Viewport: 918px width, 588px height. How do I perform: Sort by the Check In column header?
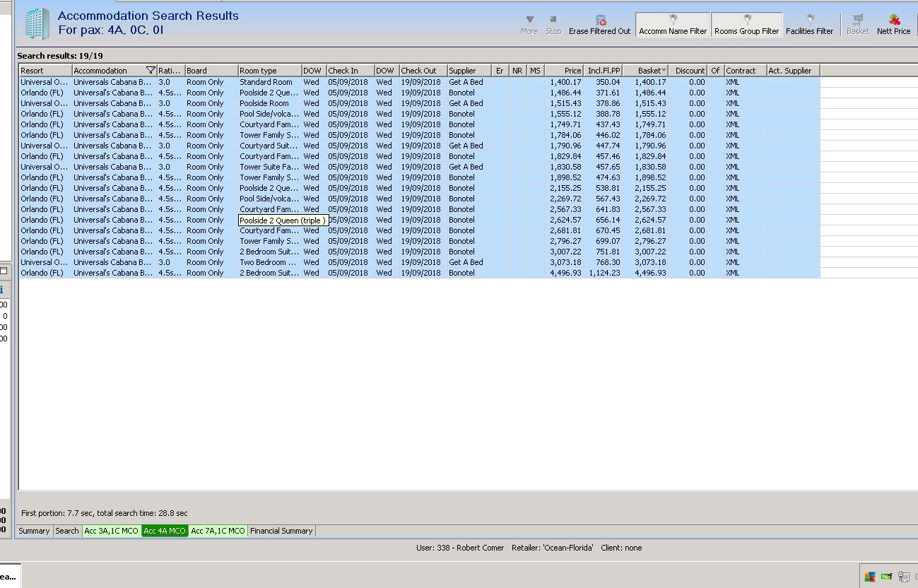point(351,71)
